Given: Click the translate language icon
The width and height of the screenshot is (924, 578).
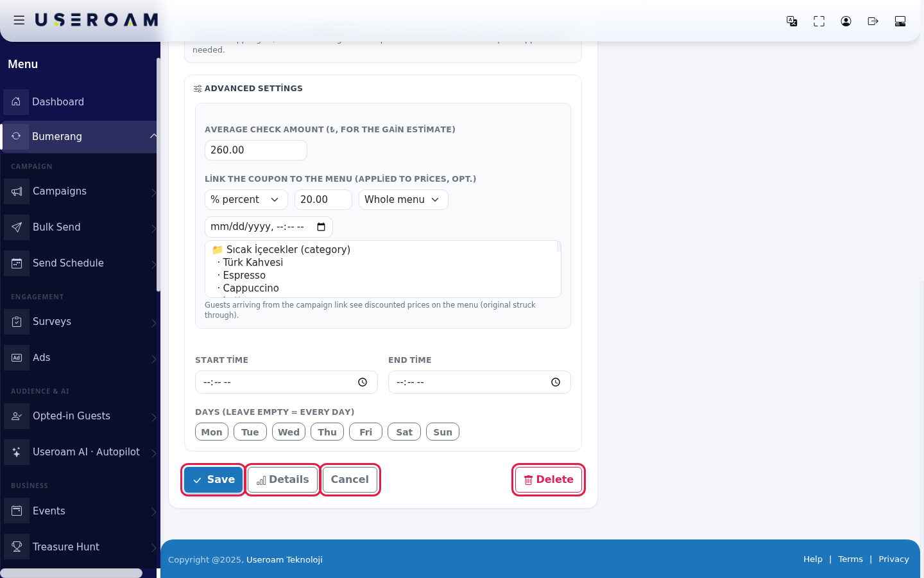Looking at the screenshot, I should click(x=792, y=21).
